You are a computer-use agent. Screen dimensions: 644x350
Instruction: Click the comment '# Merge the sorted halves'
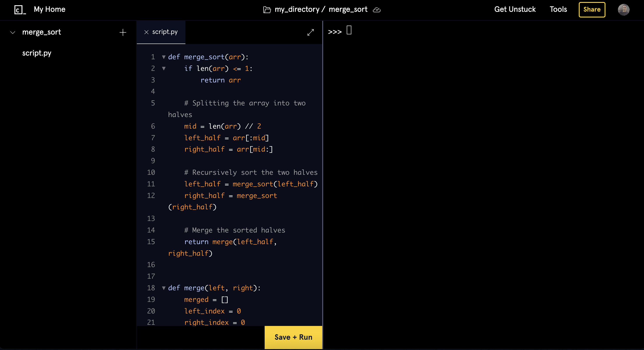(234, 230)
